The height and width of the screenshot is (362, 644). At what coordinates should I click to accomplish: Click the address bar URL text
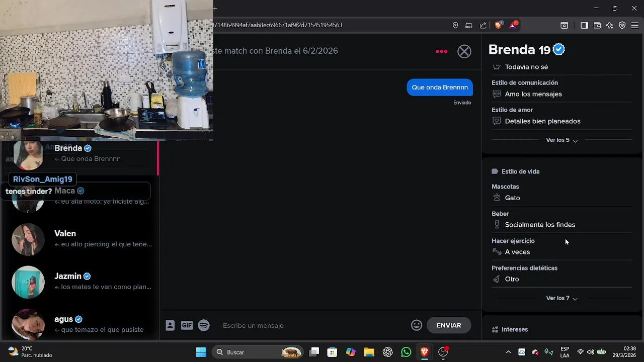(x=277, y=25)
